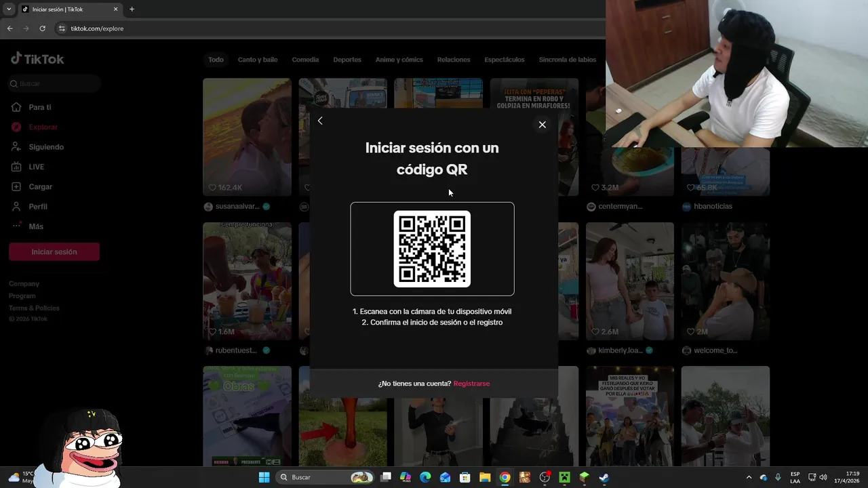Open Para ti in the sidebar
The height and width of the screenshot is (488, 868).
pos(39,107)
